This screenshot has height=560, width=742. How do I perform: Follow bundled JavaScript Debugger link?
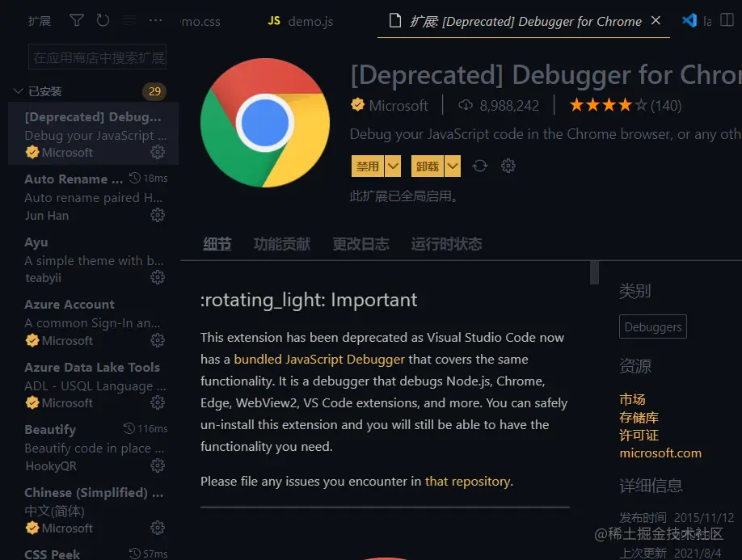[x=319, y=360]
